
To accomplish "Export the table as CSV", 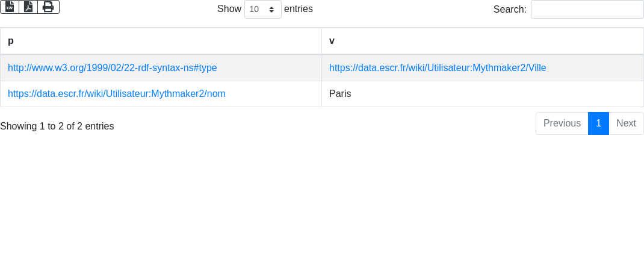I will (10, 7).
